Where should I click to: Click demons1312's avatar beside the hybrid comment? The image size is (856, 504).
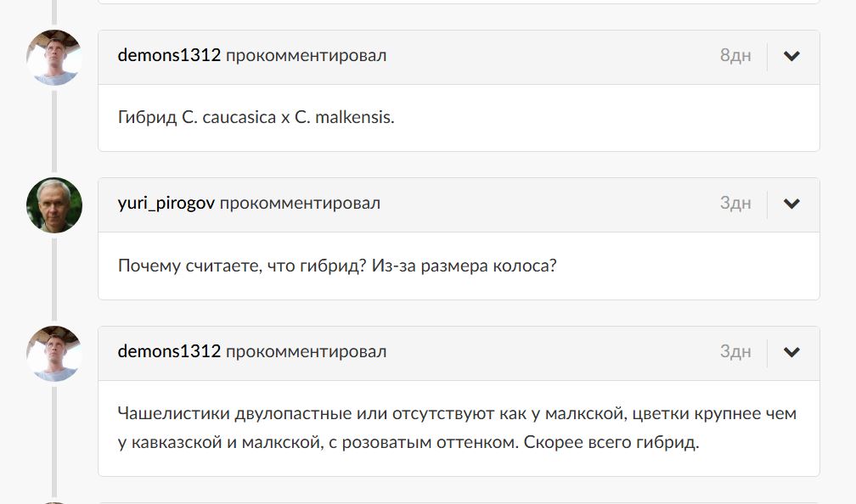click(54, 57)
